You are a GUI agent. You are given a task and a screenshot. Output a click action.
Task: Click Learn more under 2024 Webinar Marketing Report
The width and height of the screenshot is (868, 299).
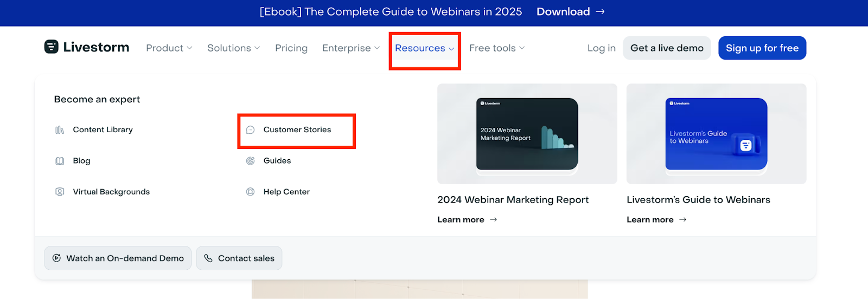coord(467,219)
